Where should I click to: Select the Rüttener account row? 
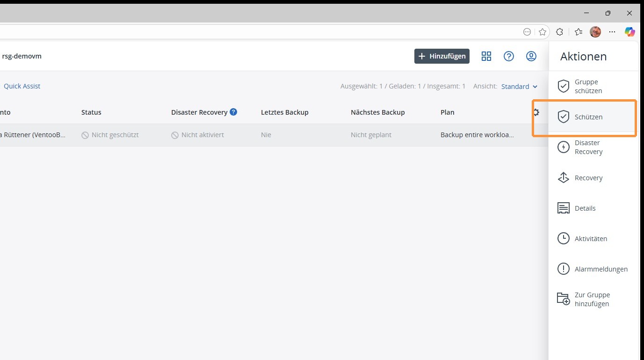(274, 135)
